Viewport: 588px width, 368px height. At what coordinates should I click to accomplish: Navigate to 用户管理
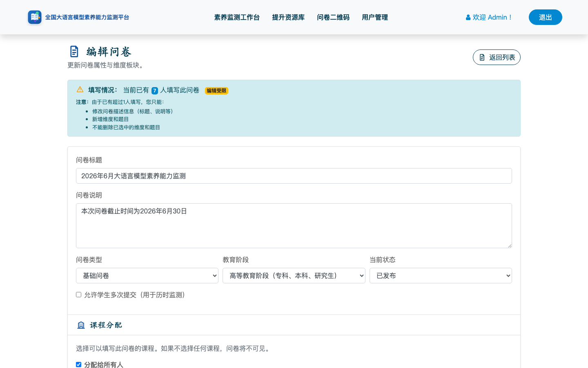pyautogui.click(x=375, y=17)
